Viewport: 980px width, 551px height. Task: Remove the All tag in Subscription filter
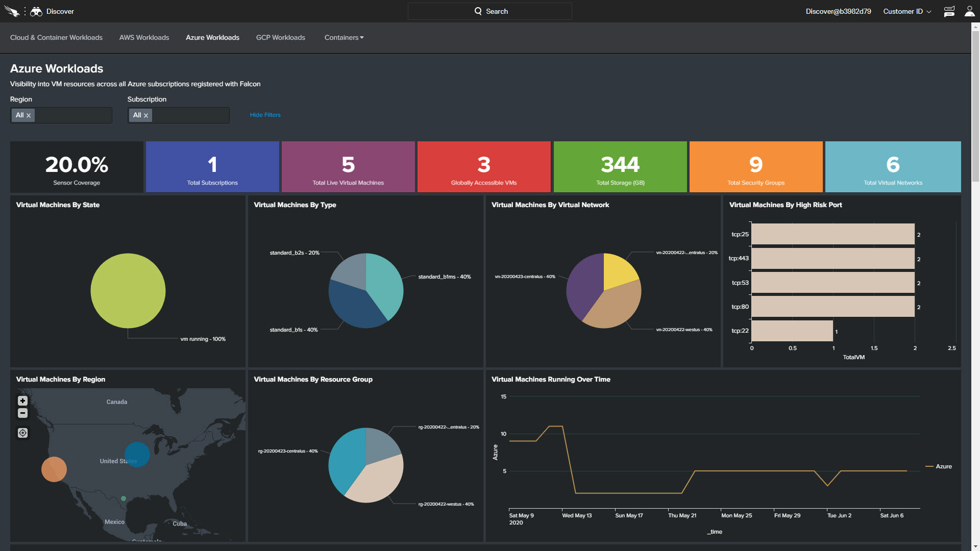point(146,116)
